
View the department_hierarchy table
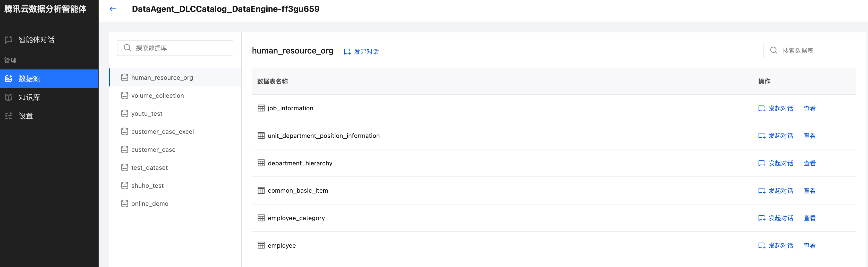point(809,163)
